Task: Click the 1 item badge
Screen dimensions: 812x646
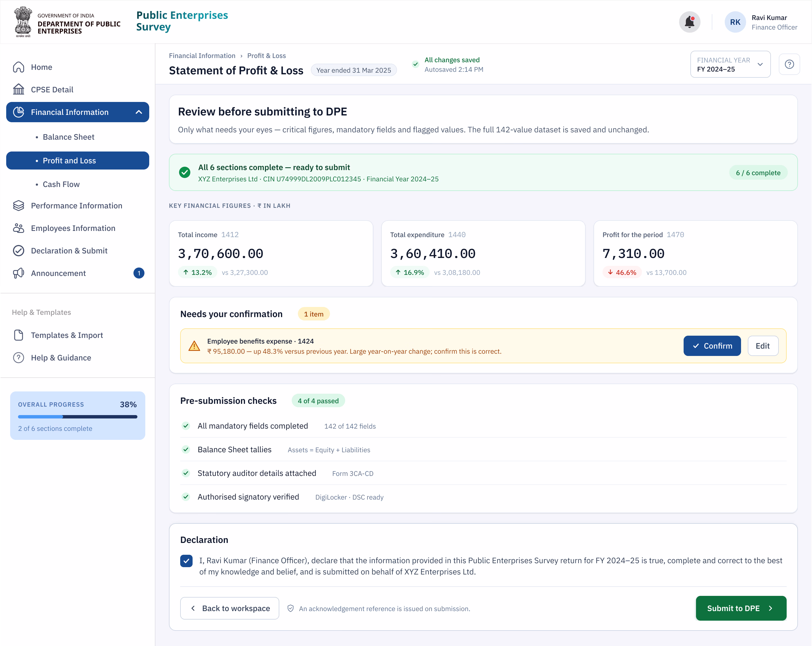Action: (313, 314)
